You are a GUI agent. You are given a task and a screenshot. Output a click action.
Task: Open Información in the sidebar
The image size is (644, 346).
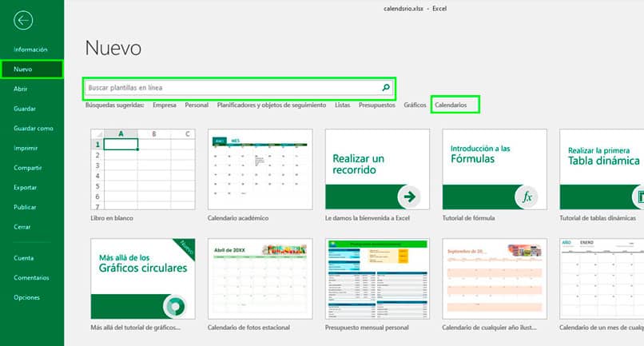[x=30, y=50]
